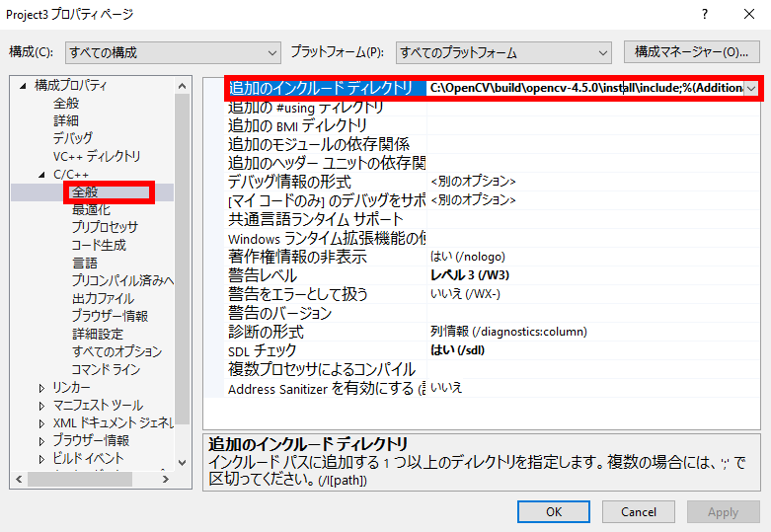Click the tree's scroll right arrow
The image size is (771, 532).
[x=166, y=479]
